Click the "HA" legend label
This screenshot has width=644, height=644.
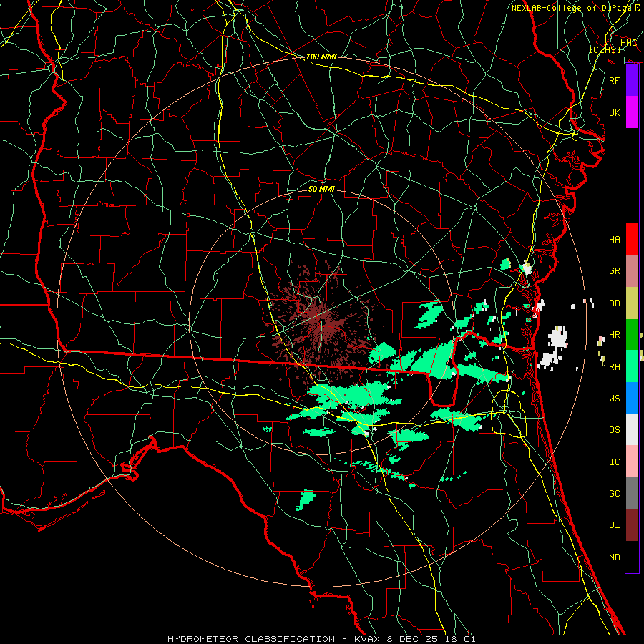pos(615,240)
